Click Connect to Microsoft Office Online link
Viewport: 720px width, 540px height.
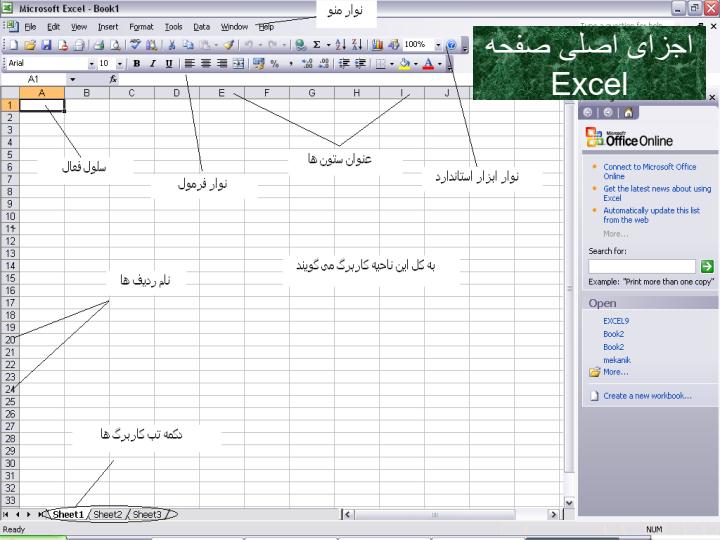pos(649,171)
